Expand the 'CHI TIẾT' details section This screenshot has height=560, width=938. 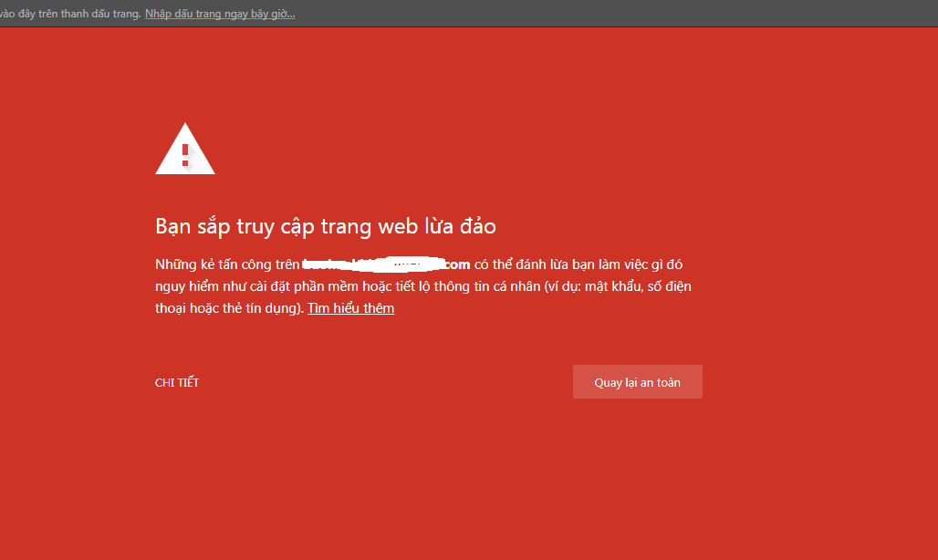pyautogui.click(x=177, y=383)
